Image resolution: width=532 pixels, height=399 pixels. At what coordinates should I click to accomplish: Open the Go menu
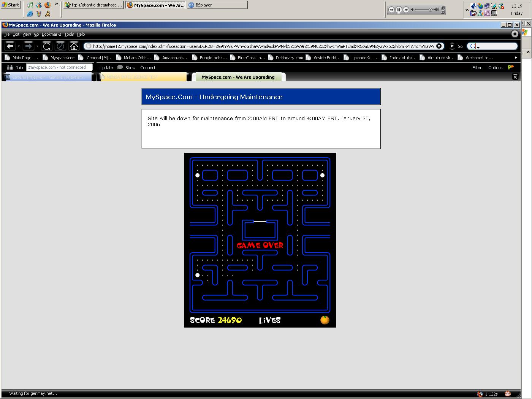36,34
